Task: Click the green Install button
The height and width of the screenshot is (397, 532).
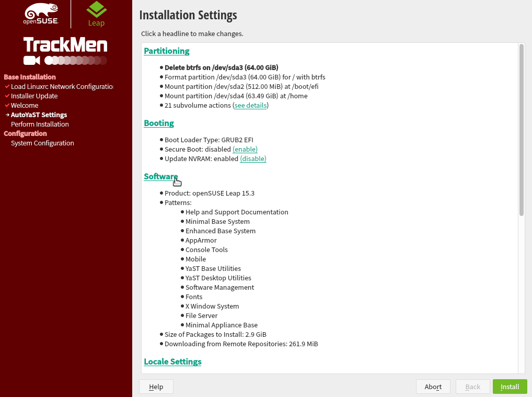Action: click(x=510, y=387)
